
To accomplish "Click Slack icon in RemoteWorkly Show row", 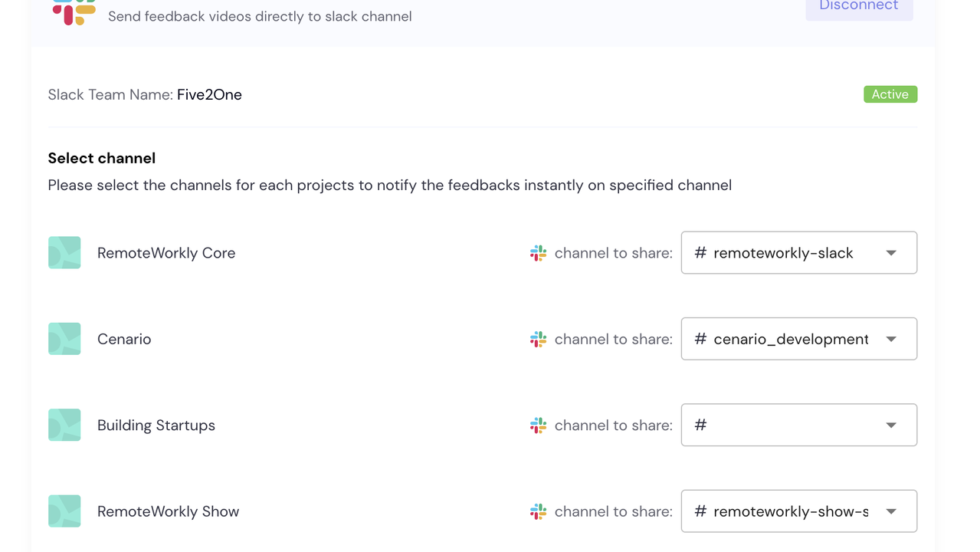I will [x=539, y=511].
